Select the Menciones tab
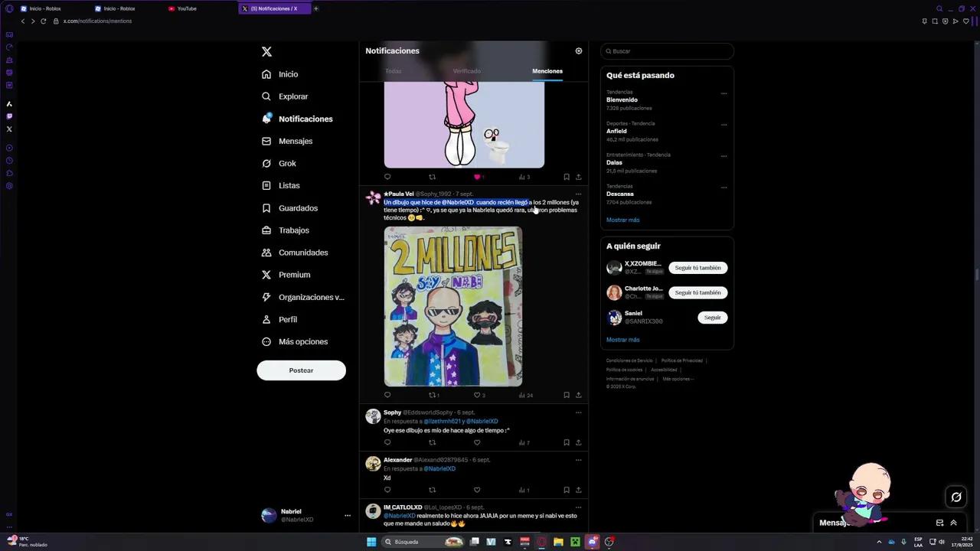The width and height of the screenshot is (980, 551). [x=547, y=71]
